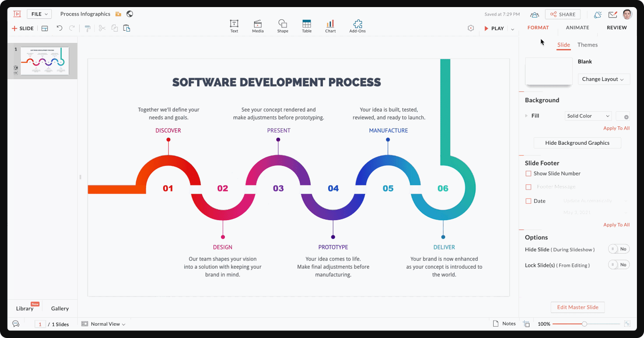Open the Normal View dropdown

104,324
